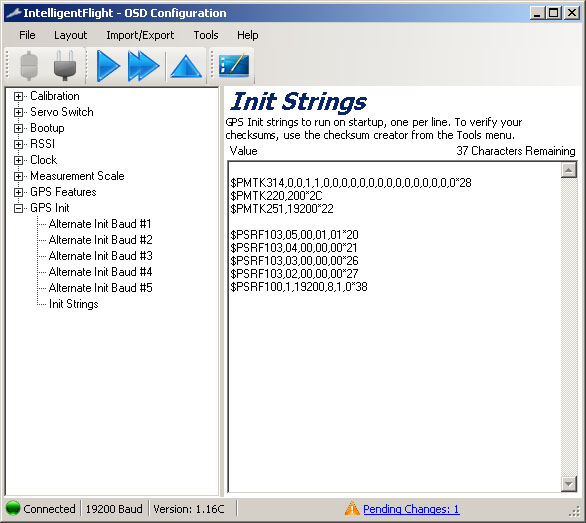Open the Help menu
Viewport: 586px width, 523px height.
tap(247, 35)
